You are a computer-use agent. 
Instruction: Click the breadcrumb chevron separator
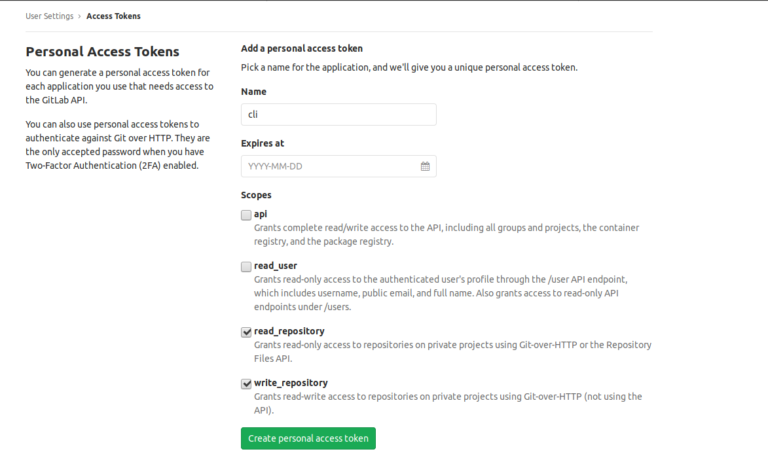[x=80, y=16]
